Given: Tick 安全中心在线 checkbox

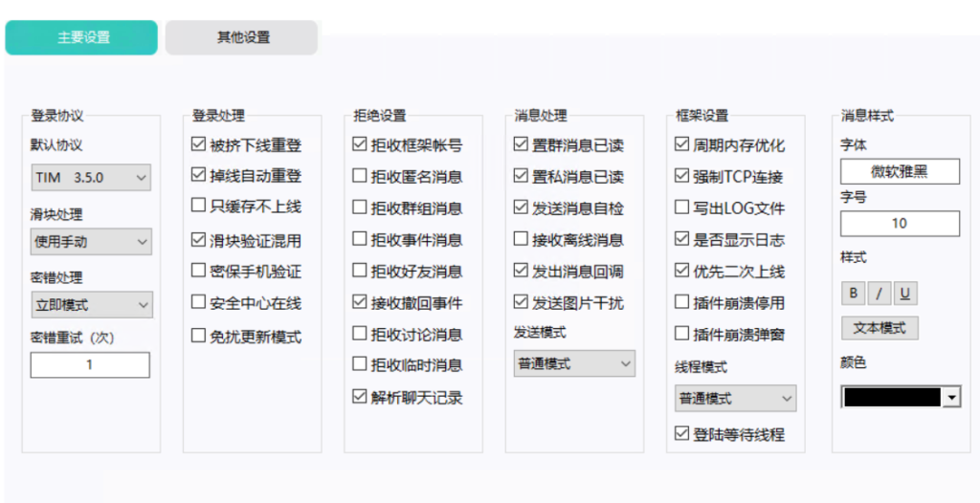Looking at the screenshot, I should (198, 303).
